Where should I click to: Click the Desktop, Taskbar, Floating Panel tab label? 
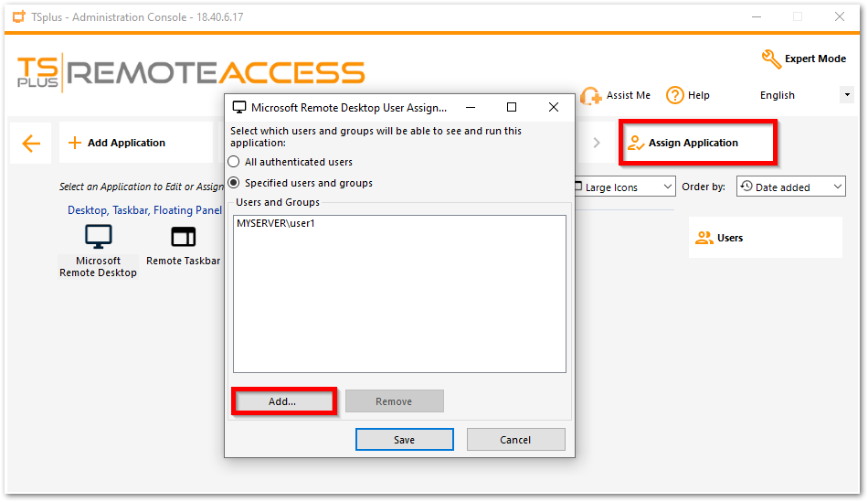point(144,210)
